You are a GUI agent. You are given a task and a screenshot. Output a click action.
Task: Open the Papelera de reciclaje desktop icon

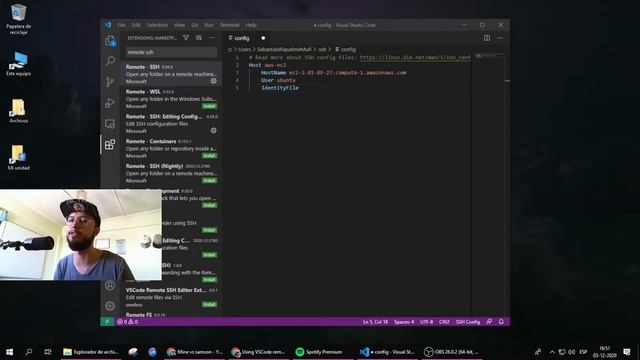click(18, 19)
